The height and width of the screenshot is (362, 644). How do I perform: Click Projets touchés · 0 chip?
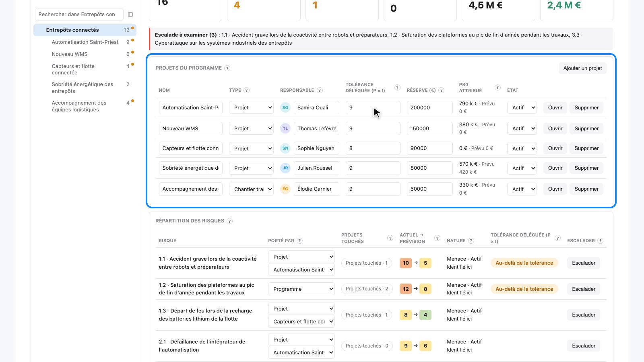click(x=367, y=346)
